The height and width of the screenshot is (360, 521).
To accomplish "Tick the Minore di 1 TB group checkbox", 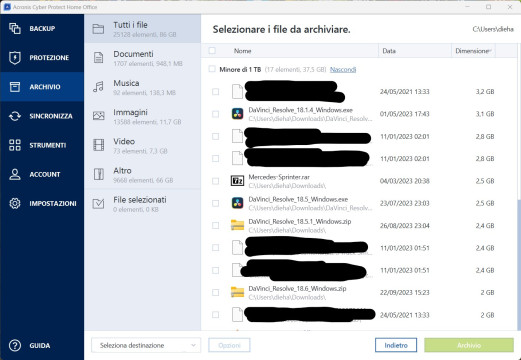I will click(x=212, y=69).
